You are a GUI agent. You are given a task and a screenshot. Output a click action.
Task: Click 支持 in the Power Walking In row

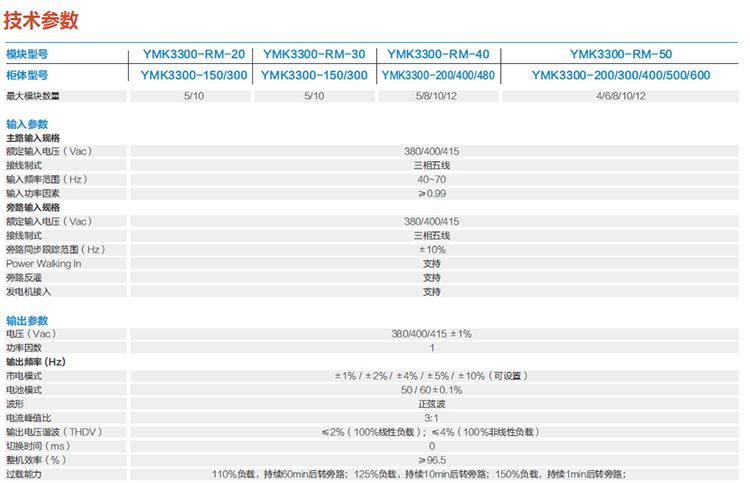click(x=431, y=263)
